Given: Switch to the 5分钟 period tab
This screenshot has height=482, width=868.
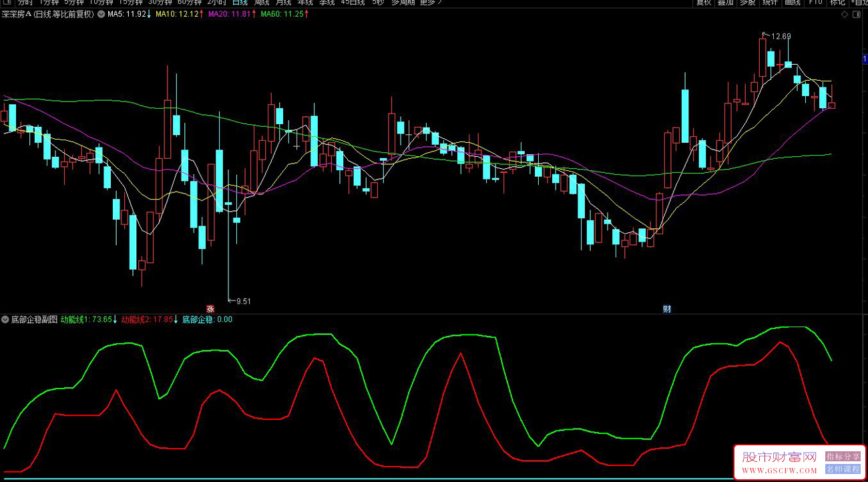Looking at the screenshot, I should 75,3.
